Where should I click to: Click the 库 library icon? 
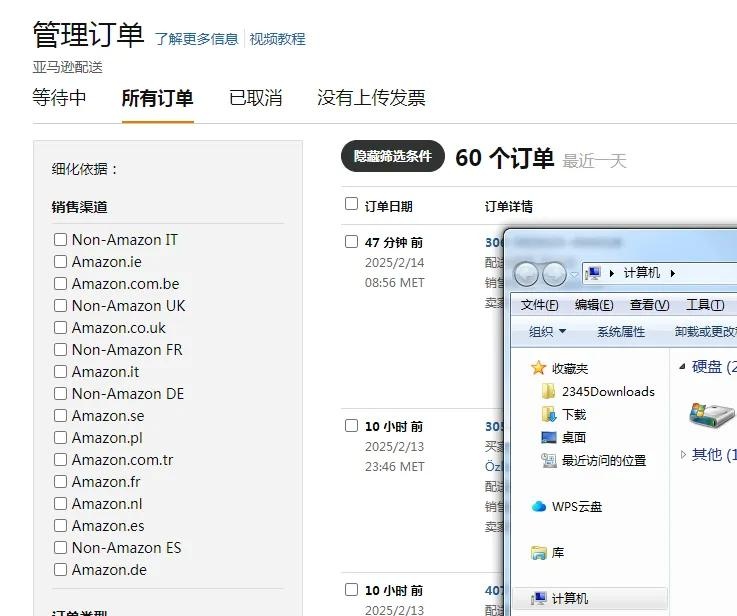[539, 553]
